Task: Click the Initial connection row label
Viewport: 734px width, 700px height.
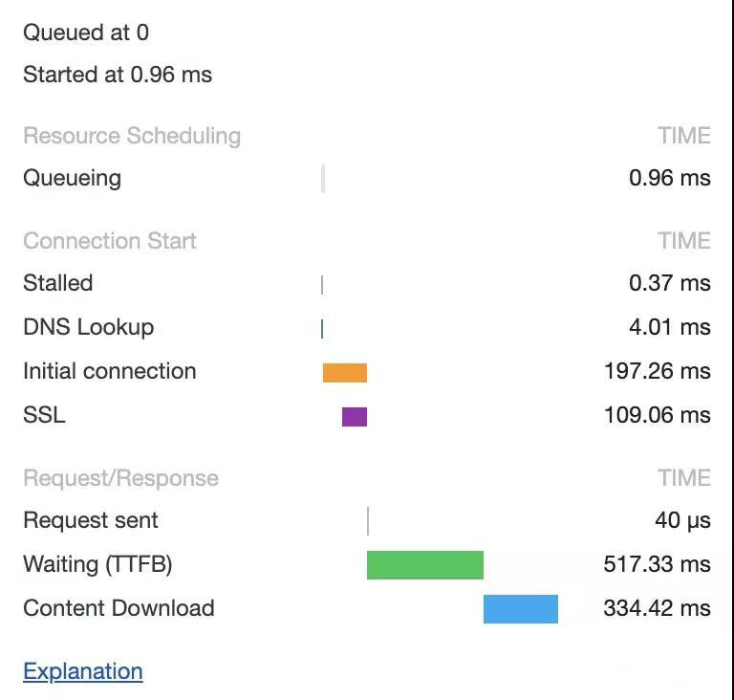Action: [110, 371]
